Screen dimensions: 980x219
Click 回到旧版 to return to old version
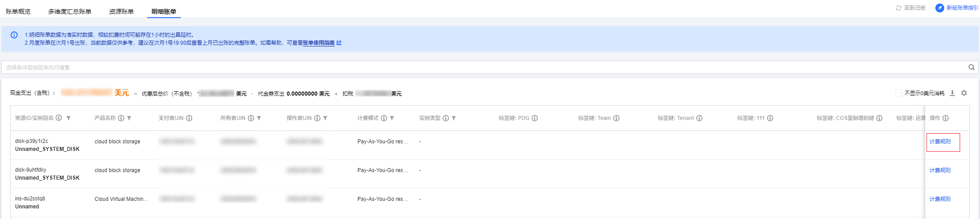coord(911,8)
